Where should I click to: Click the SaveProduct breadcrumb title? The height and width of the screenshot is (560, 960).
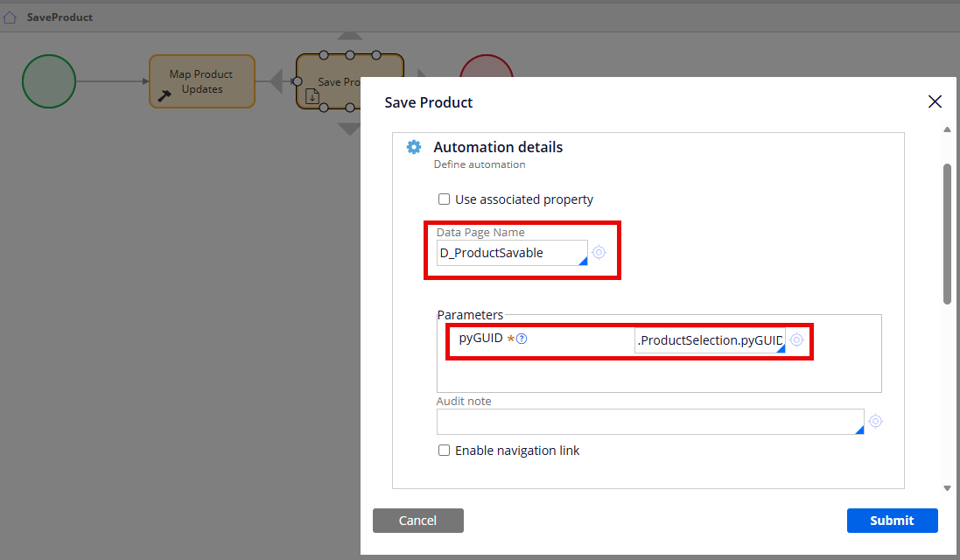[x=60, y=17]
